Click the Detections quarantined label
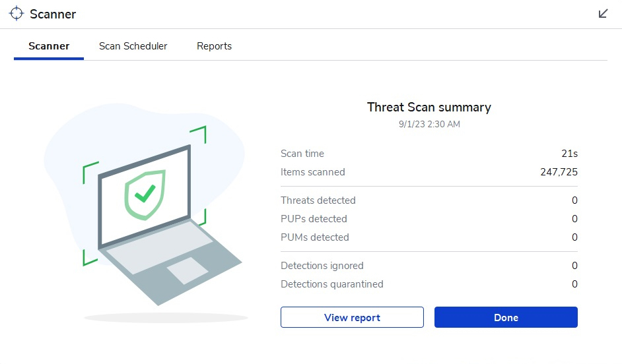622x364 pixels. point(332,284)
